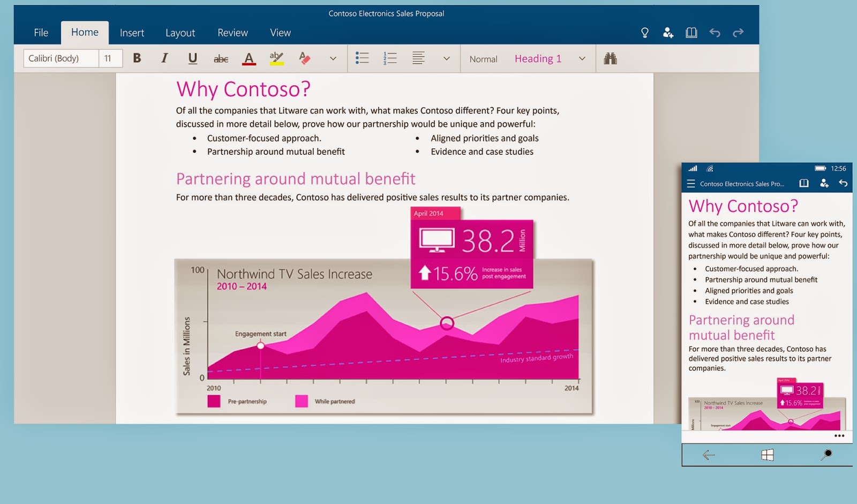857x504 pixels.
Task: Apply the Normal style
Action: (x=483, y=59)
